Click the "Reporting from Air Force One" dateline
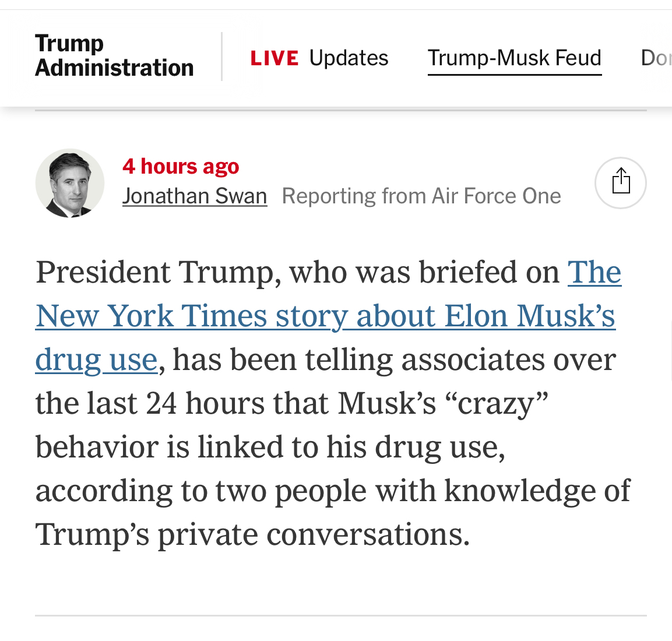Image resolution: width=672 pixels, height=641 pixels. pos(421,196)
